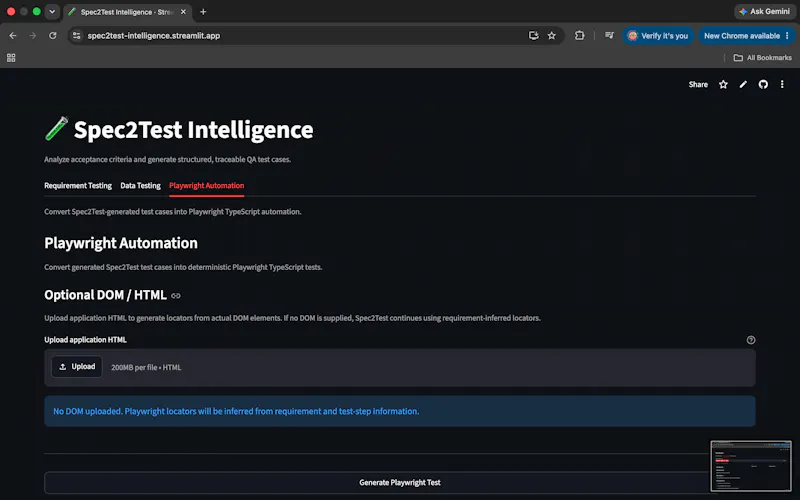Viewport: 800px width, 500px height.
Task: Click the Spec2Test Intelligence page title
Action: coord(193,130)
